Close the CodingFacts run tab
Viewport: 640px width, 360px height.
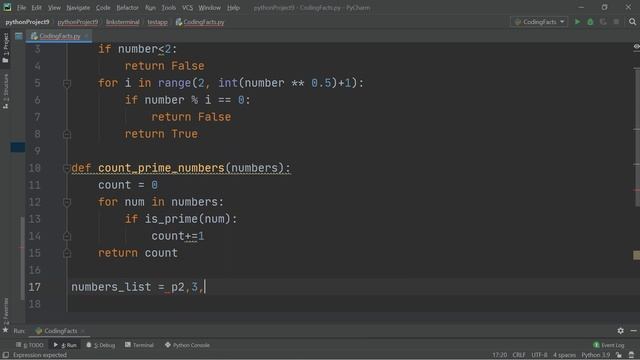point(83,331)
